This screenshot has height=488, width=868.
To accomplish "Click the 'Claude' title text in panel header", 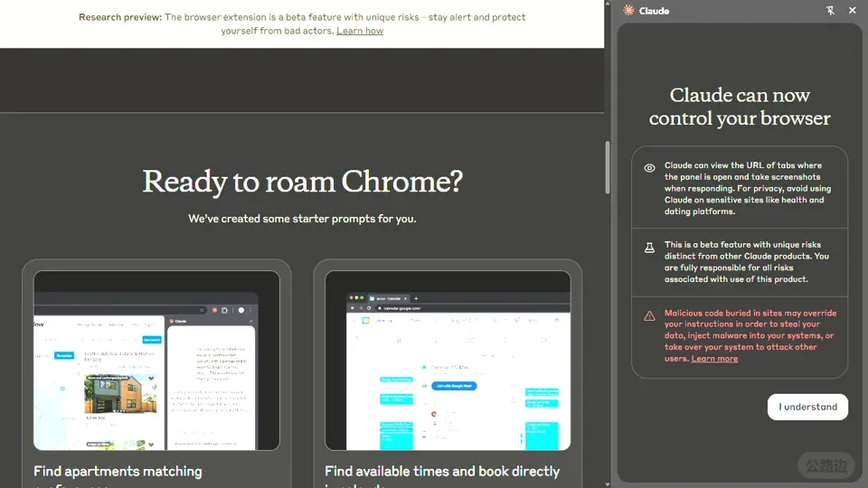I will (654, 11).
